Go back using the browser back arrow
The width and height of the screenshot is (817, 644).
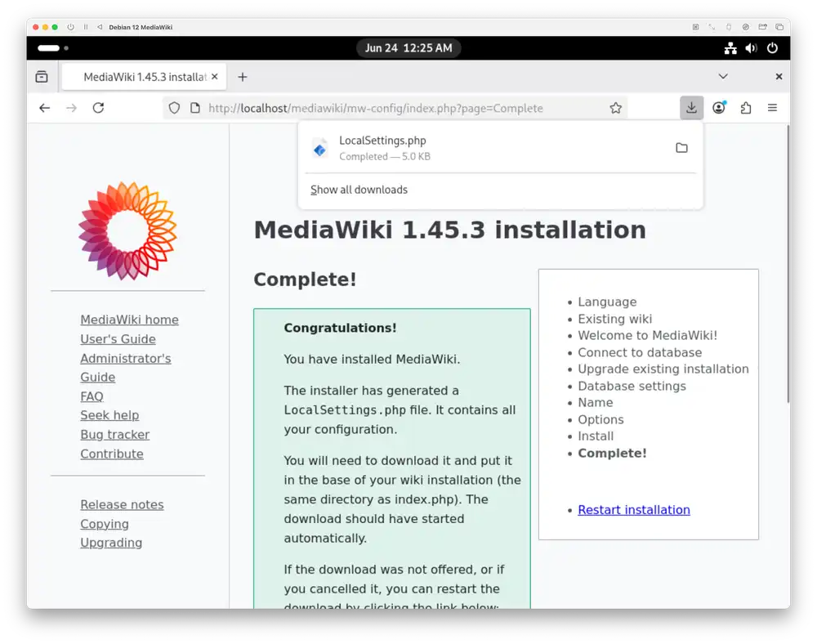pyautogui.click(x=45, y=108)
